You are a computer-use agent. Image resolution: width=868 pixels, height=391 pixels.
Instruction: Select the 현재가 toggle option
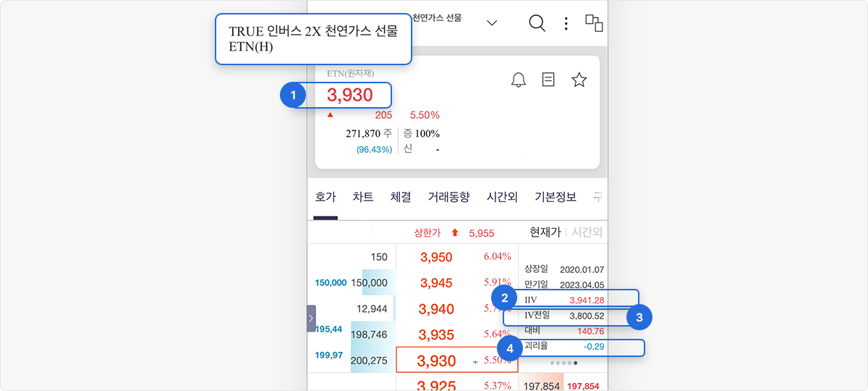click(545, 232)
